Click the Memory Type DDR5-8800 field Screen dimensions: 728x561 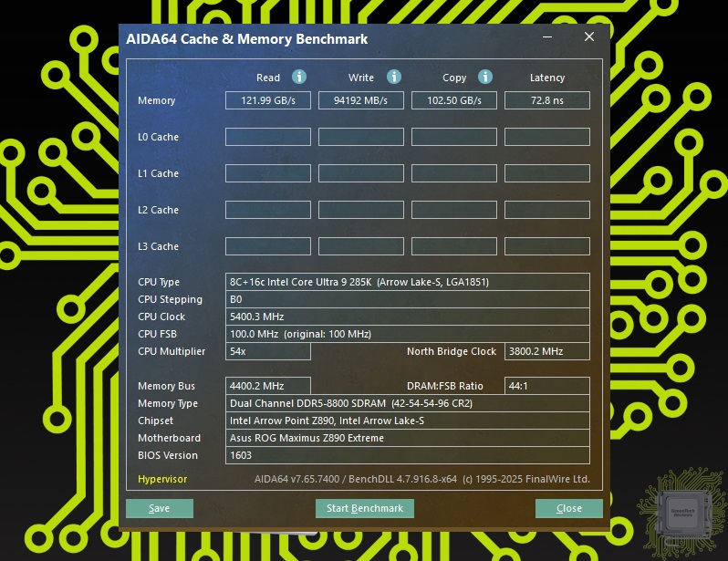coord(407,403)
